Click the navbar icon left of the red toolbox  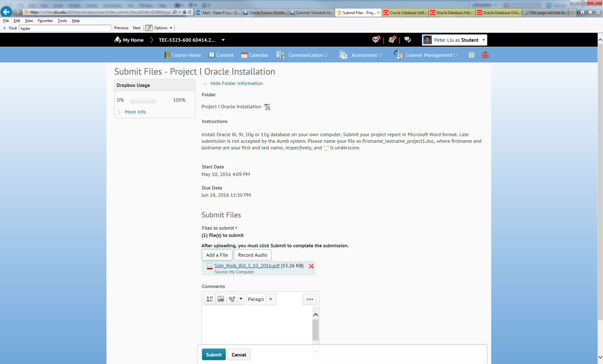click(471, 55)
